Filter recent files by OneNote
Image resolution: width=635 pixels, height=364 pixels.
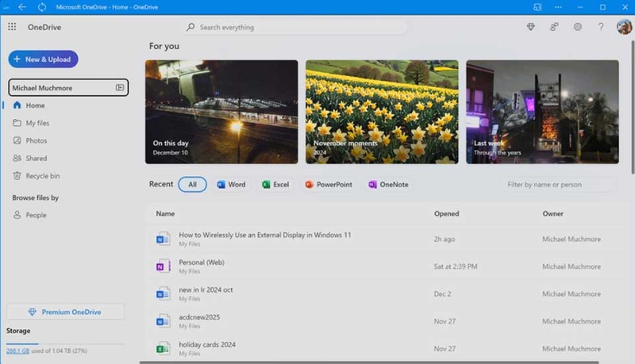point(388,185)
